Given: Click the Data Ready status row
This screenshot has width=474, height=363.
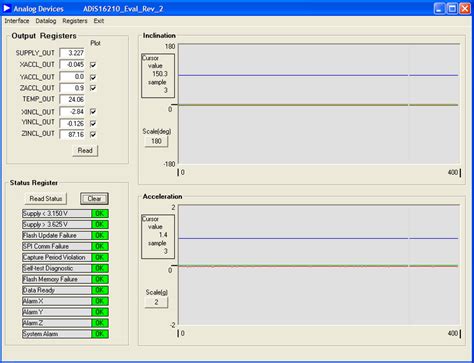Looking at the screenshot, I should [65, 290].
